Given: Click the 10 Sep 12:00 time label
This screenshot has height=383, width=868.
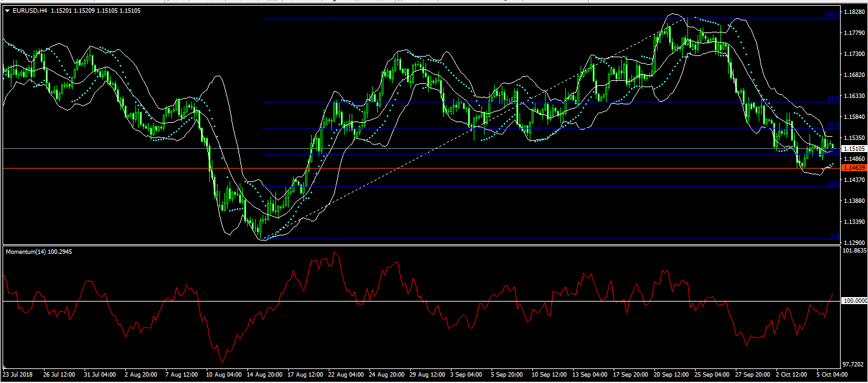Looking at the screenshot, I should (550, 375).
